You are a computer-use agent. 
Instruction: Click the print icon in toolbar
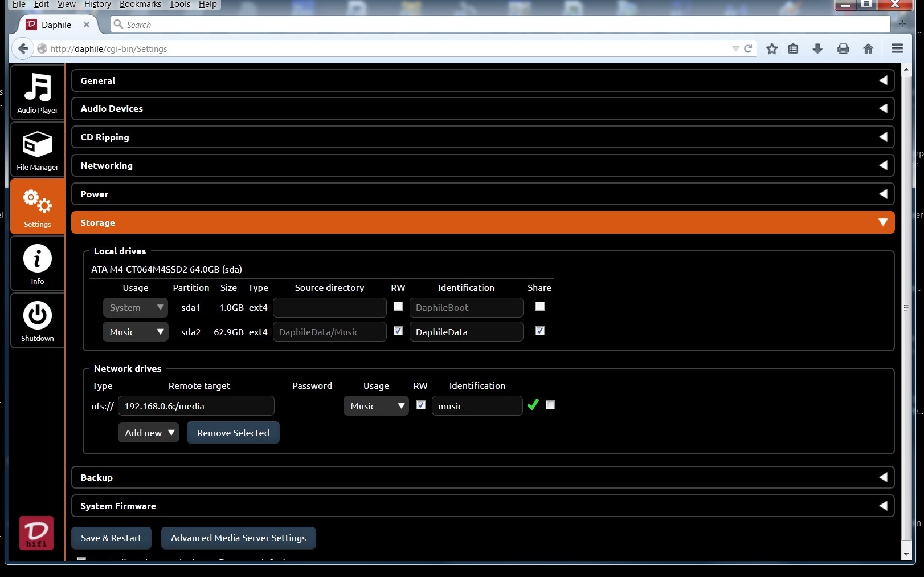pyautogui.click(x=843, y=48)
